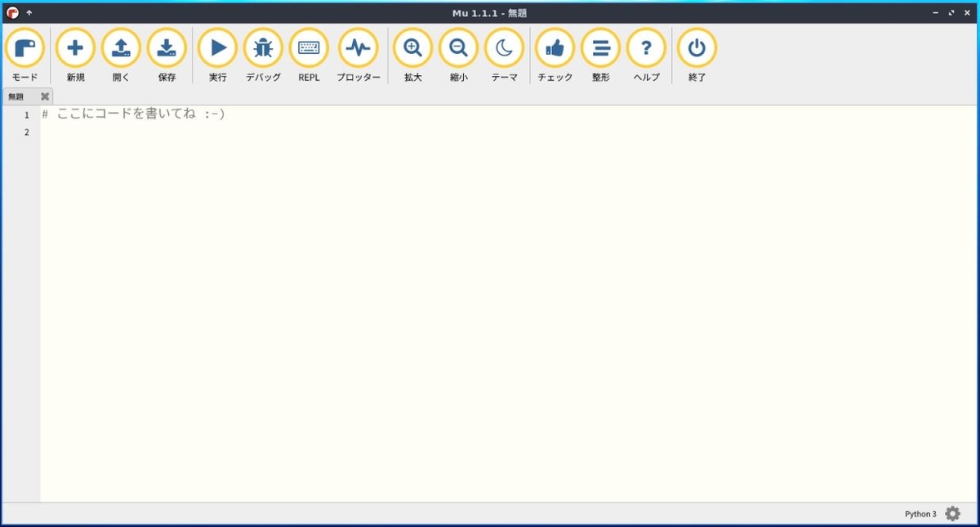Viewport: 980px width, 527px height.
Task: Open the プロッター plotter
Action: point(359,56)
